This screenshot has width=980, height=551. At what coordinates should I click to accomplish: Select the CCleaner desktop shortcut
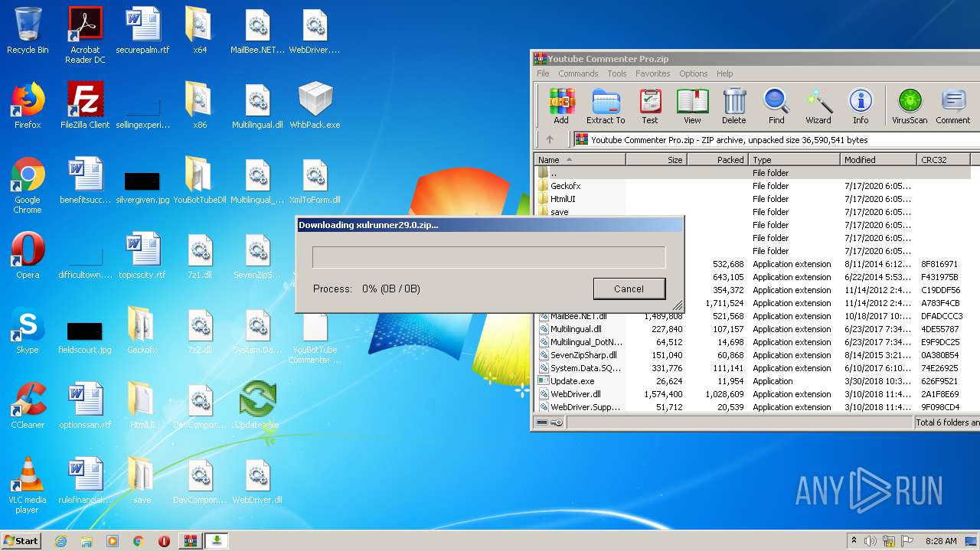point(28,406)
